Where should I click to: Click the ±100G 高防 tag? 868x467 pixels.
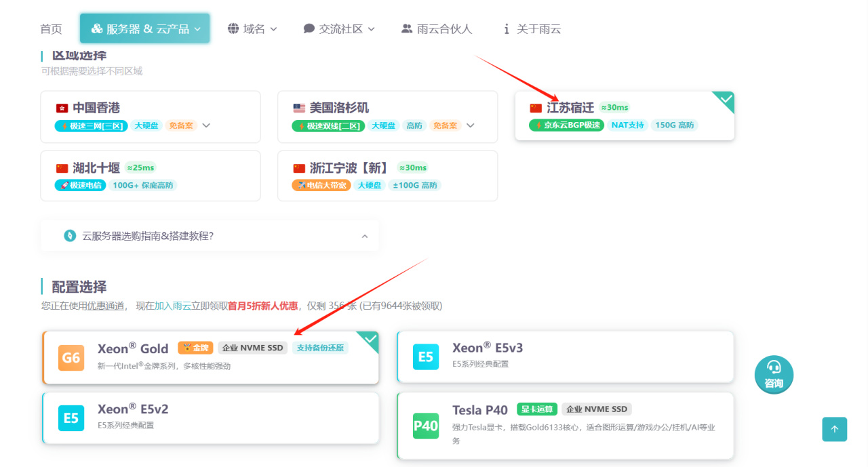(415, 185)
